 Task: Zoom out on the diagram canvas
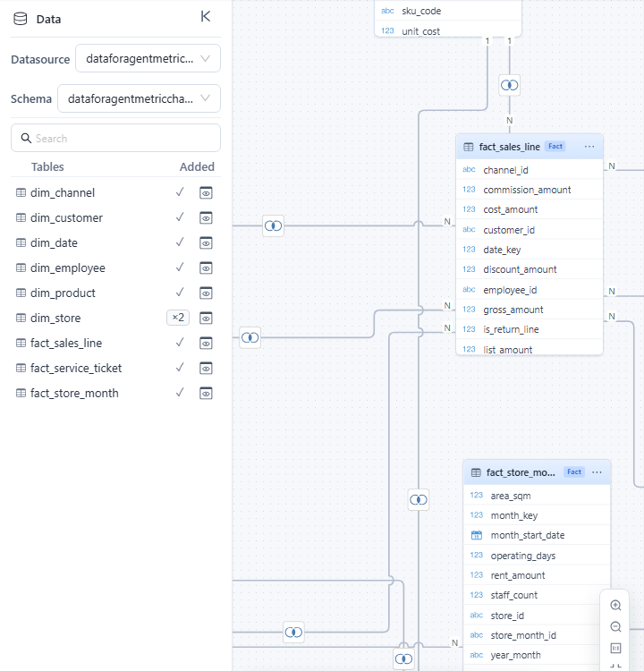(x=615, y=626)
